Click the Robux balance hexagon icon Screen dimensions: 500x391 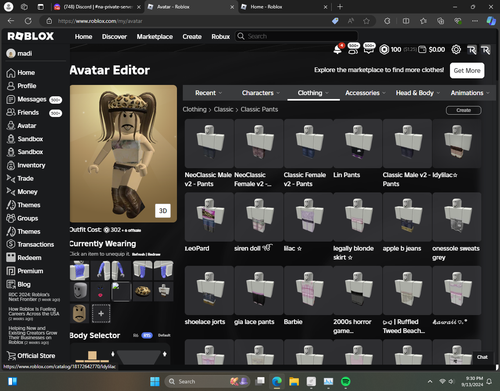point(384,50)
